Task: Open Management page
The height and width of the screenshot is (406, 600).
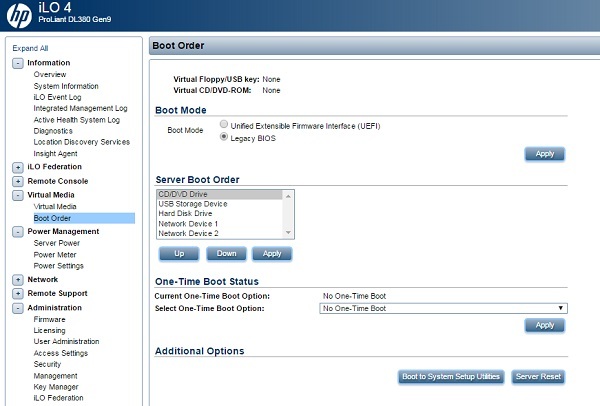Action: pyautogui.click(x=55, y=376)
